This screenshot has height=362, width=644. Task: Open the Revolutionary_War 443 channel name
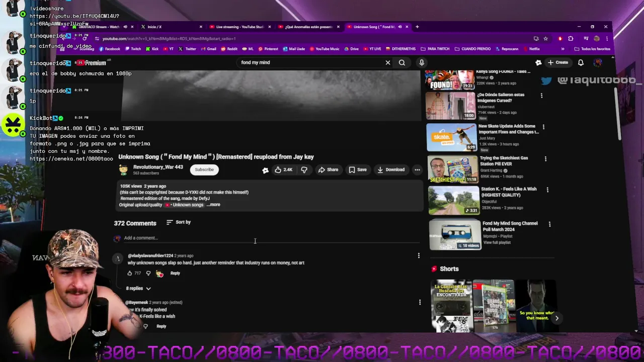(x=158, y=167)
